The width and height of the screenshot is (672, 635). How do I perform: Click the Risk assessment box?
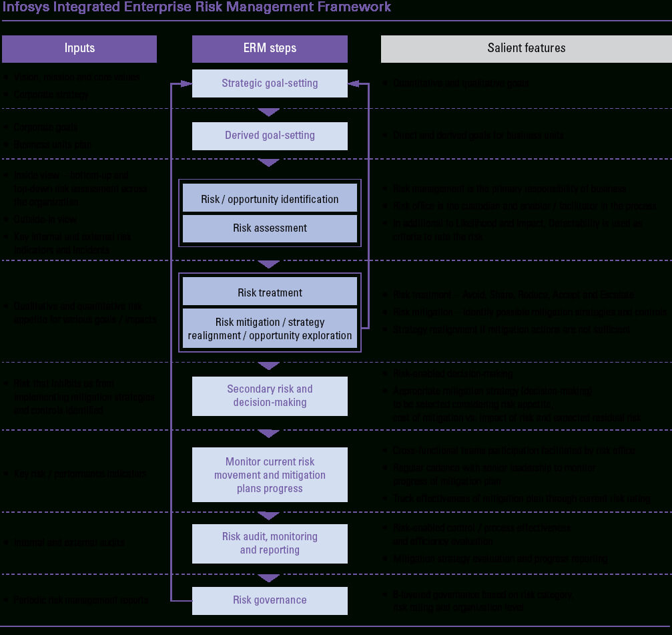click(270, 228)
